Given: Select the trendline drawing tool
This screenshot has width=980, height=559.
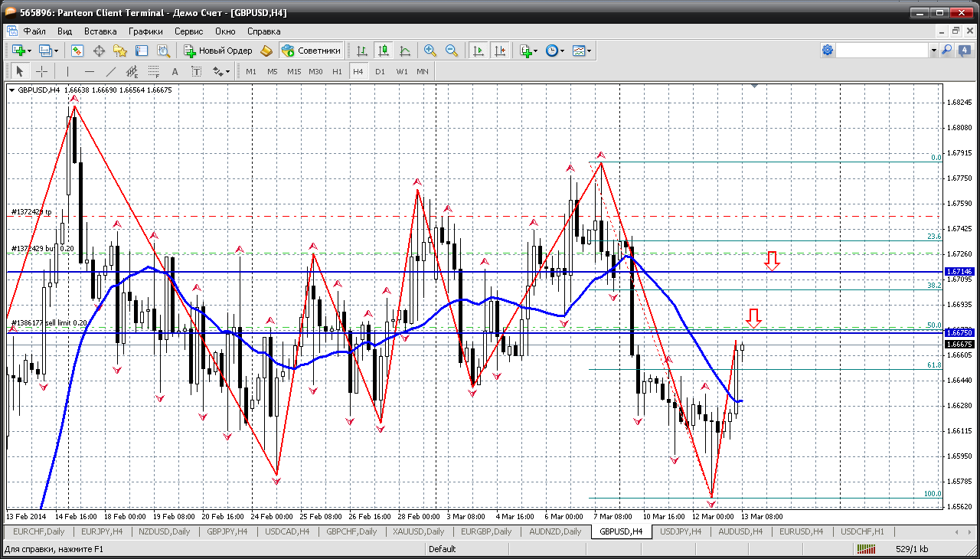Looking at the screenshot, I should (110, 71).
